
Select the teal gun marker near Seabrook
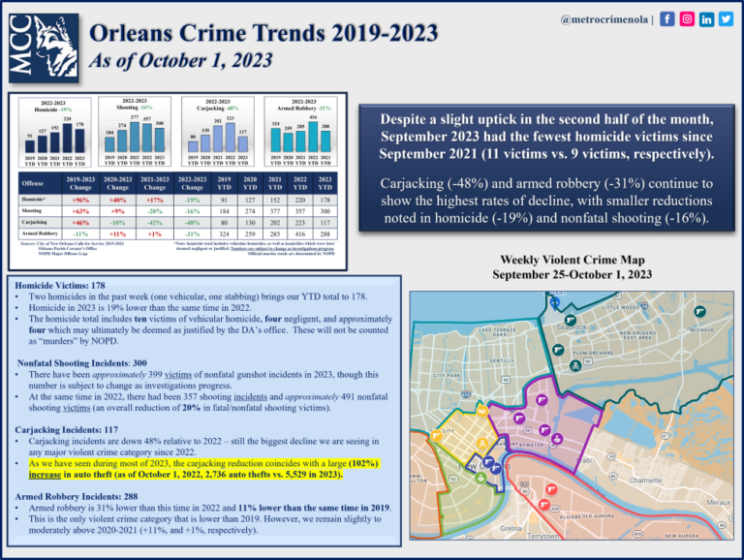(571, 319)
